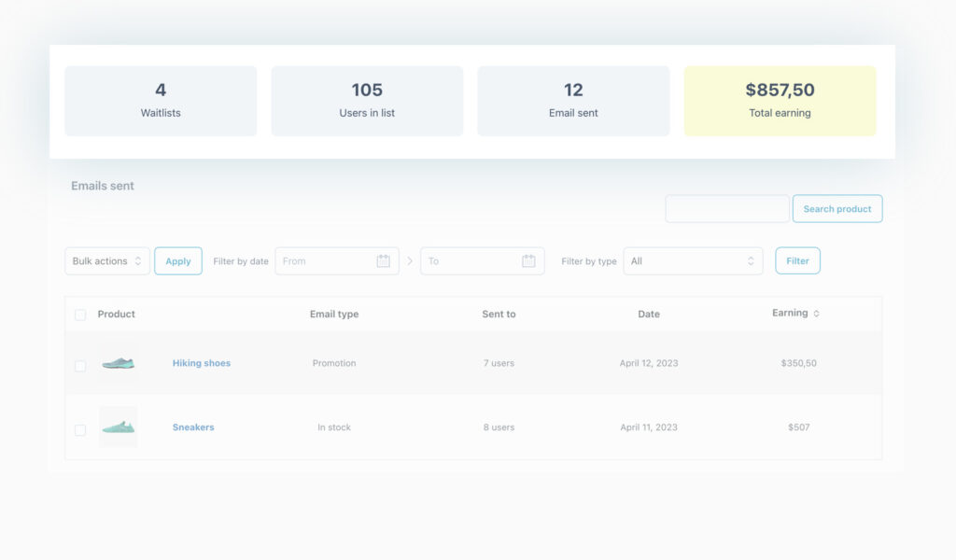The image size is (956, 560).
Task: Click the Total earning stat card
Action: 780,101
